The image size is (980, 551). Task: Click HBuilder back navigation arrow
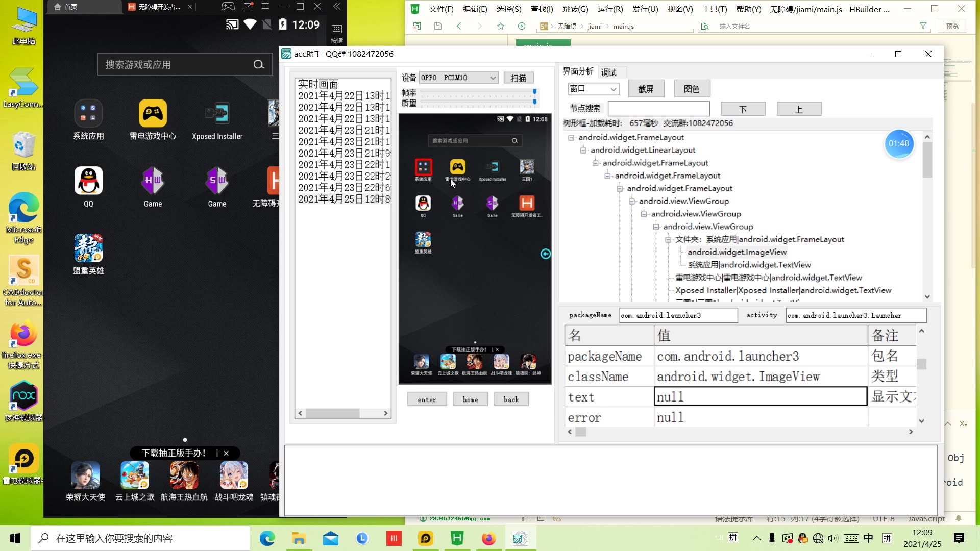(459, 26)
